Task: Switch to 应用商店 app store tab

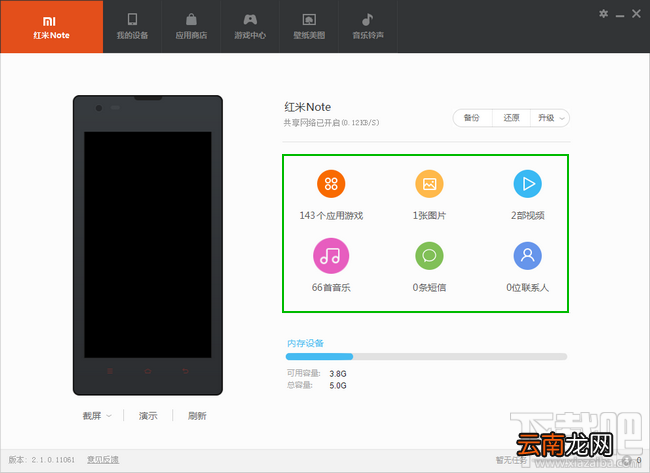Action: click(x=191, y=27)
